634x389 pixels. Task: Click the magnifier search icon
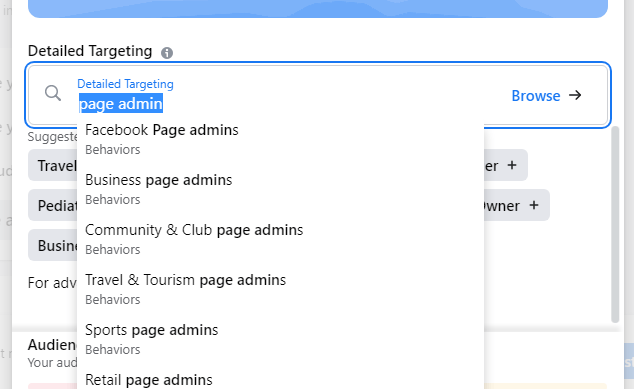coord(53,93)
